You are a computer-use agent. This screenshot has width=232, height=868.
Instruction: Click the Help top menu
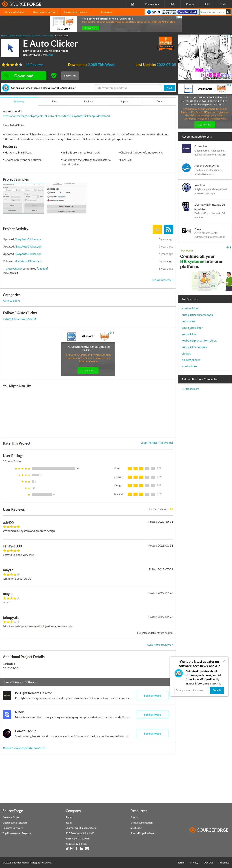[172, 4]
